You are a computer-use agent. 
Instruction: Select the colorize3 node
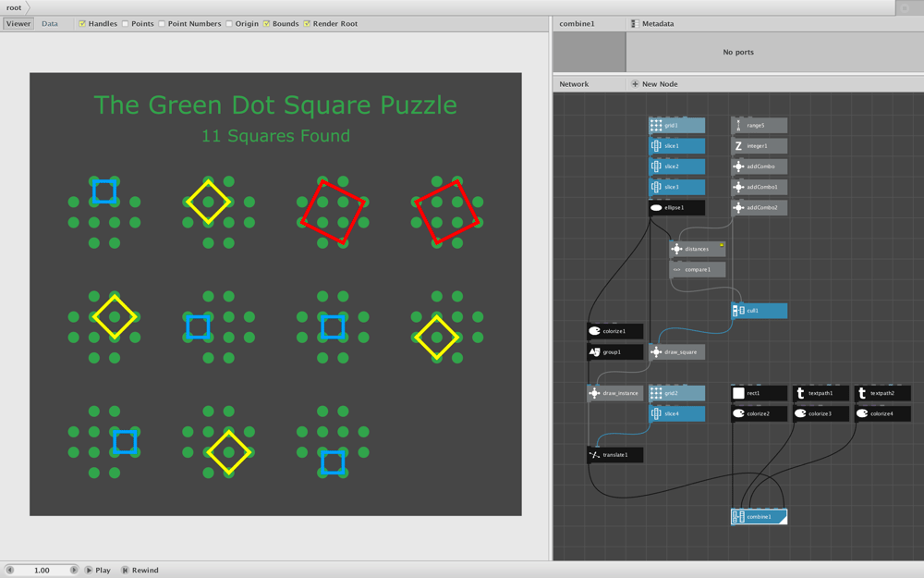coord(821,414)
